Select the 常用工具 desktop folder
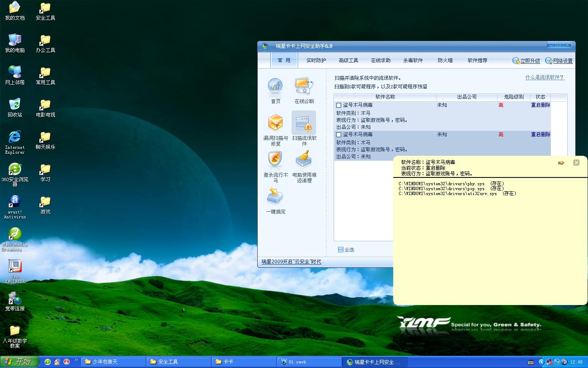Viewport: 588px width, 368px height. (45, 76)
